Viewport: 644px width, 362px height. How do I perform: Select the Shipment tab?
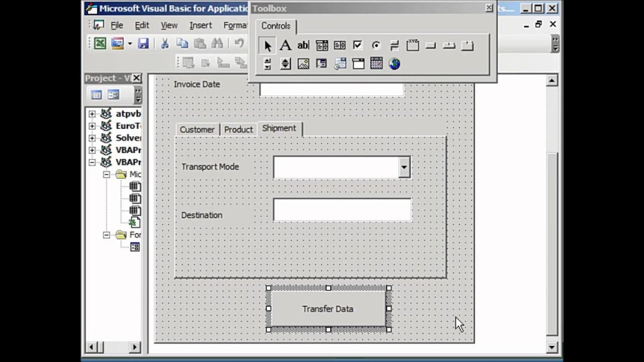(279, 129)
